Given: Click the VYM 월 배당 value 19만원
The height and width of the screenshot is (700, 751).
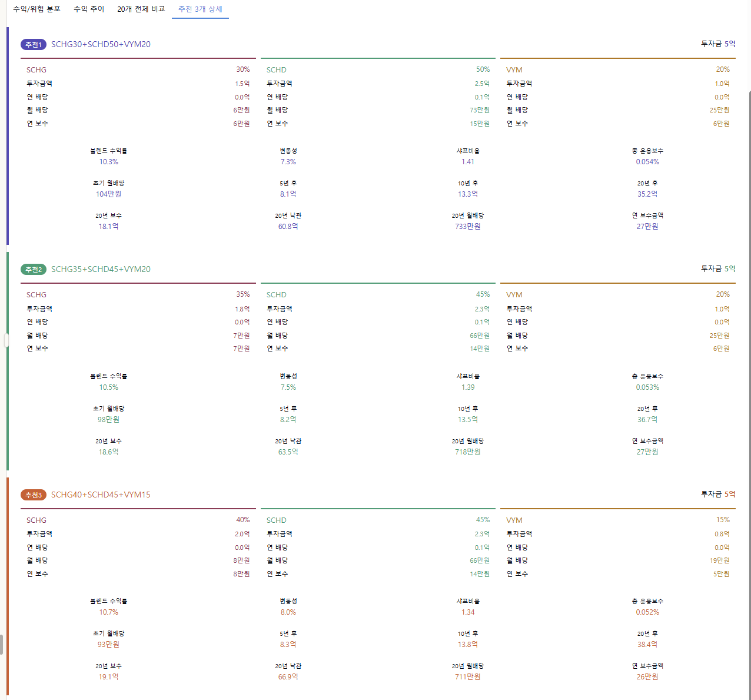Looking at the screenshot, I should (720, 561).
